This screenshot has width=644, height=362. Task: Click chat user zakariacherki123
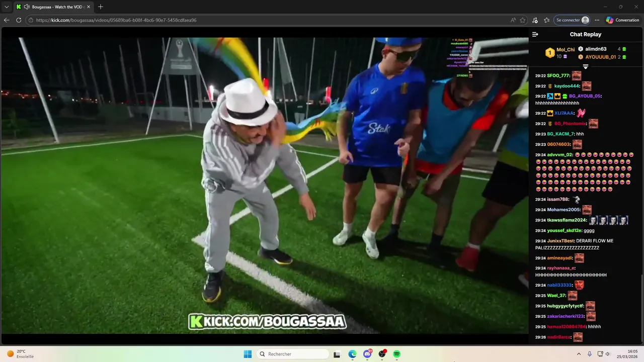pyautogui.click(x=566, y=316)
